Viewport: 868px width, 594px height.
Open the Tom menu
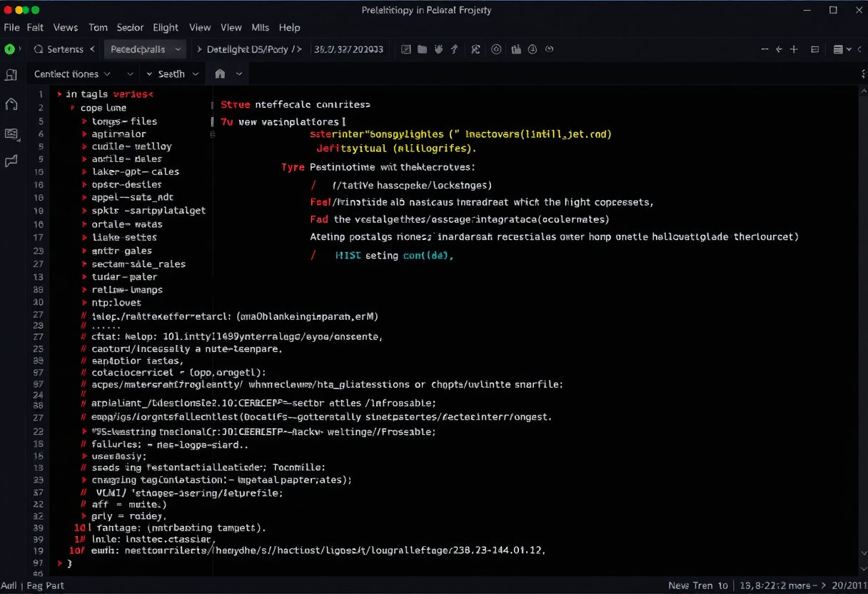(x=98, y=27)
